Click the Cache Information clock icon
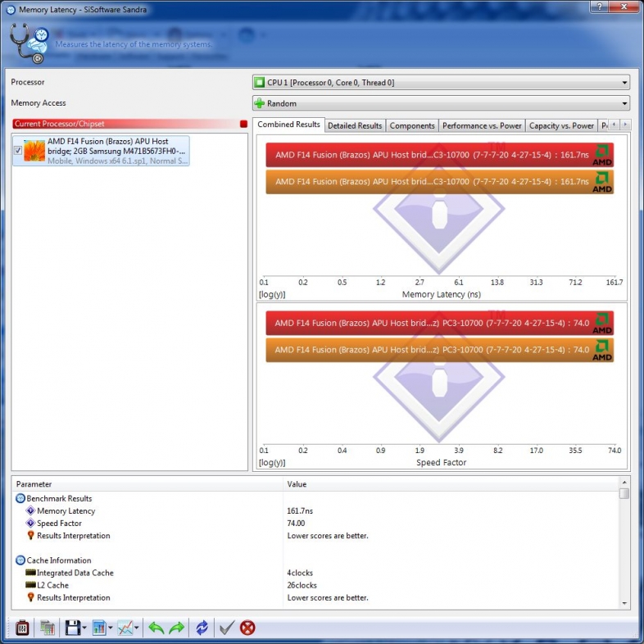 20,560
